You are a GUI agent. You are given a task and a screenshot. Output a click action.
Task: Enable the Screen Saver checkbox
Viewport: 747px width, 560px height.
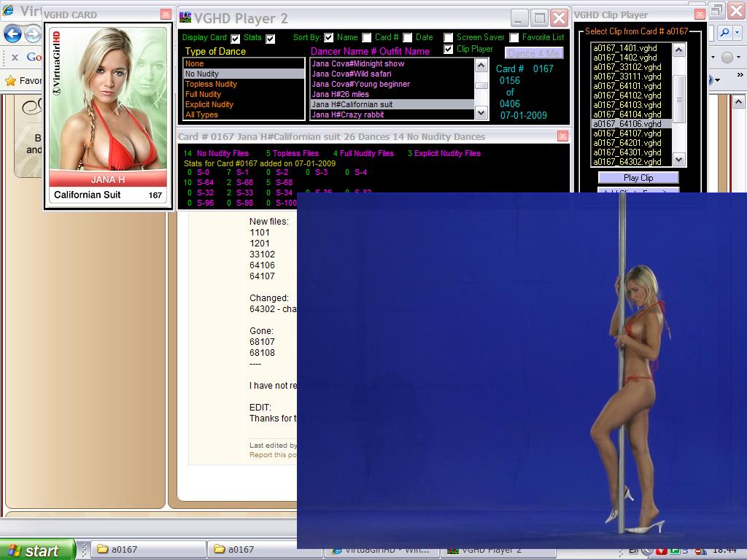click(x=449, y=38)
